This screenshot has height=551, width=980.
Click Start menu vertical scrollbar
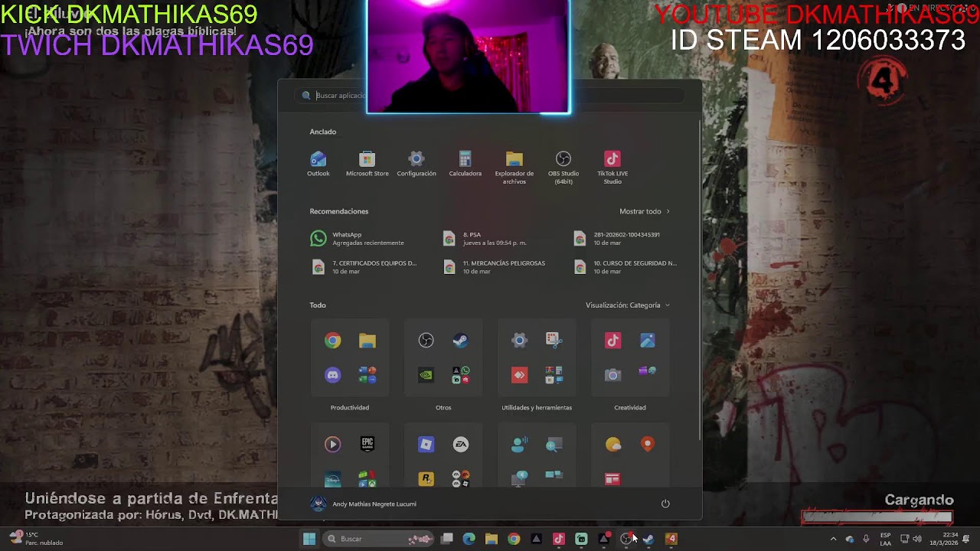coord(700,279)
